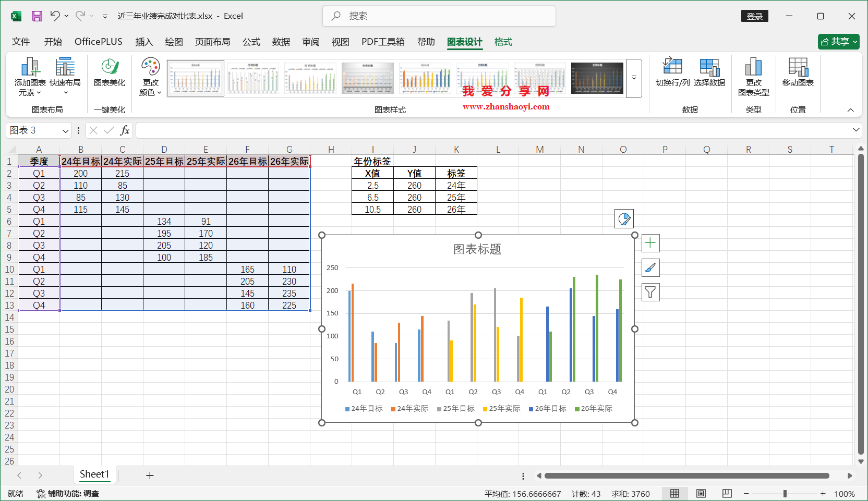Switch to the Formulas tab
Image resolution: width=868 pixels, height=501 pixels.
[251, 42]
